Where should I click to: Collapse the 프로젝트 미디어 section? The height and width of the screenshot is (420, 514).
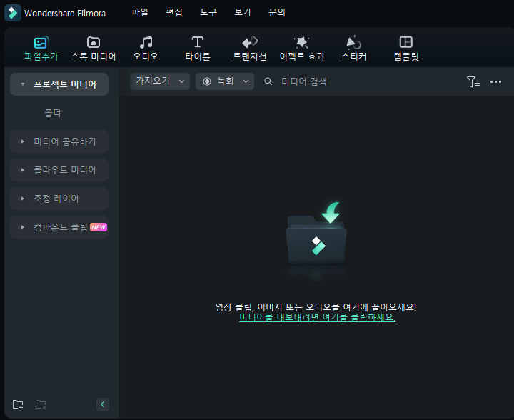click(59, 84)
